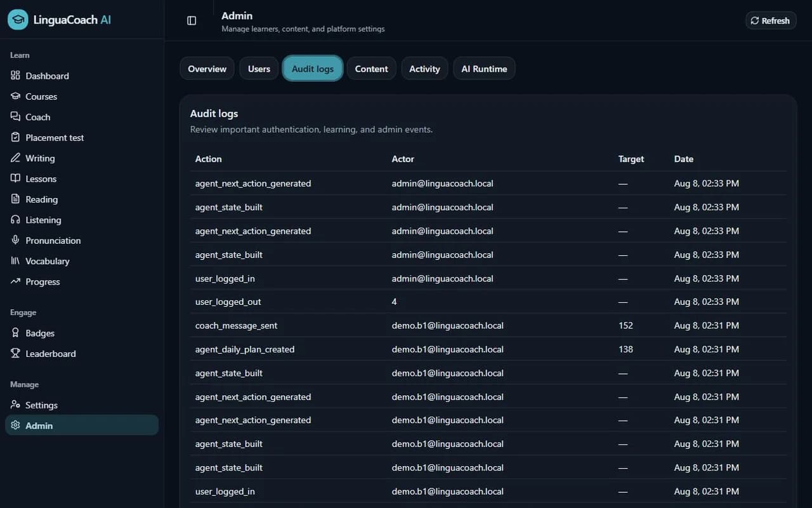Click the target value 138

(625, 349)
